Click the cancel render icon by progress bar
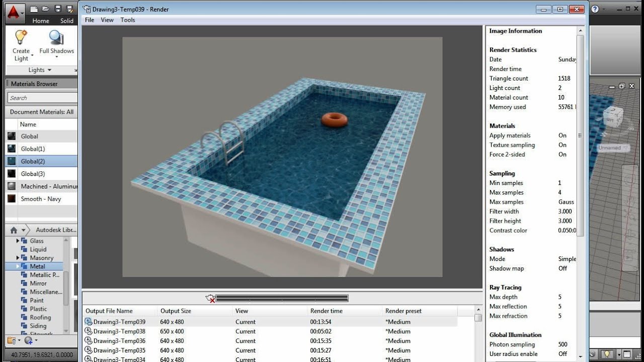644x362 pixels. tap(210, 299)
